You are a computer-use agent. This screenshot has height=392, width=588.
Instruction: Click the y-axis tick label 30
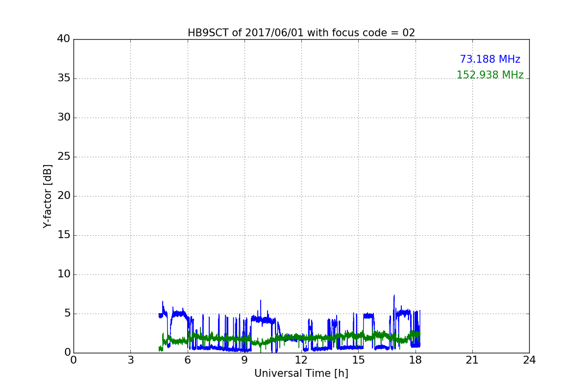pyautogui.click(x=64, y=118)
